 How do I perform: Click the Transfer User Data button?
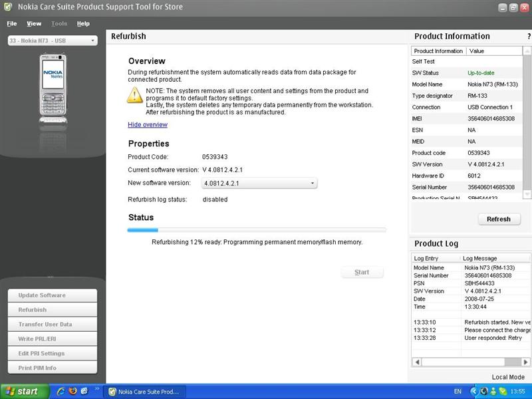click(x=53, y=325)
